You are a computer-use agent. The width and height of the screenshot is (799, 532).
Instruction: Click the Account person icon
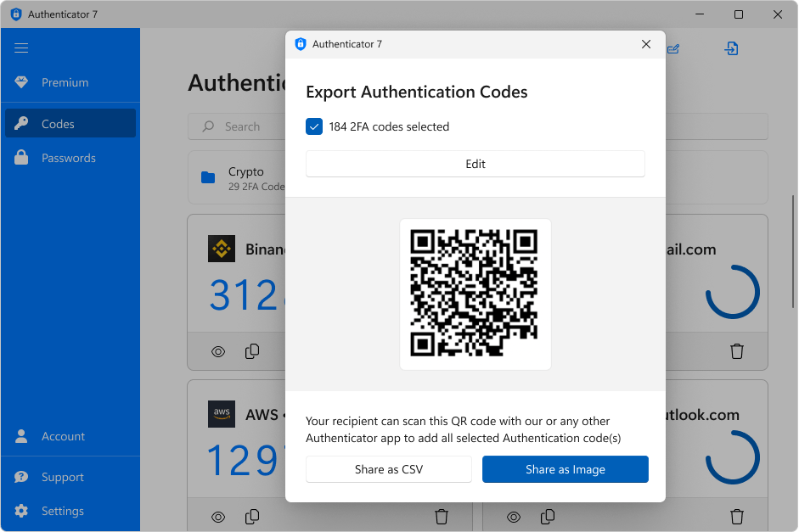[x=21, y=436]
